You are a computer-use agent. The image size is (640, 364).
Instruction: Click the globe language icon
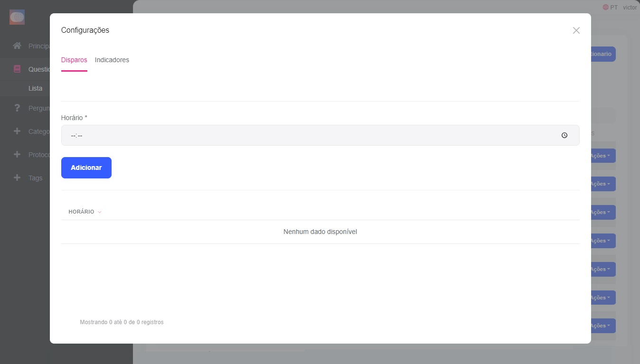point(605,8)
